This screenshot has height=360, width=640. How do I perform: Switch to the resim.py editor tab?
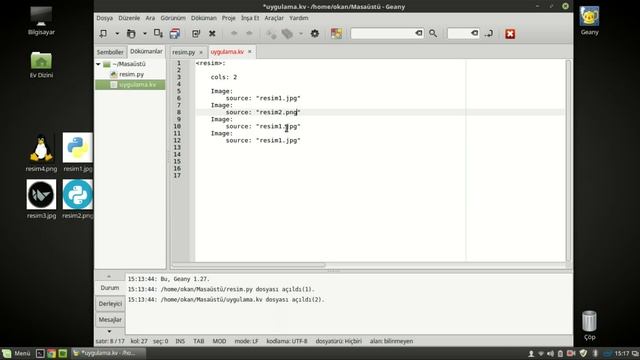[x=184, y=52]
